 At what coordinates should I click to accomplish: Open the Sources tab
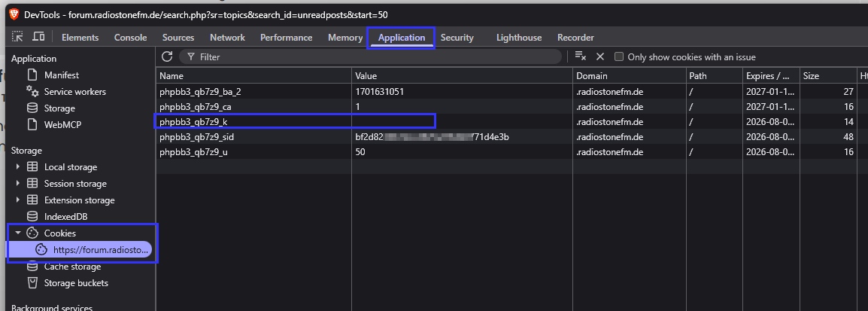[178, 37]
